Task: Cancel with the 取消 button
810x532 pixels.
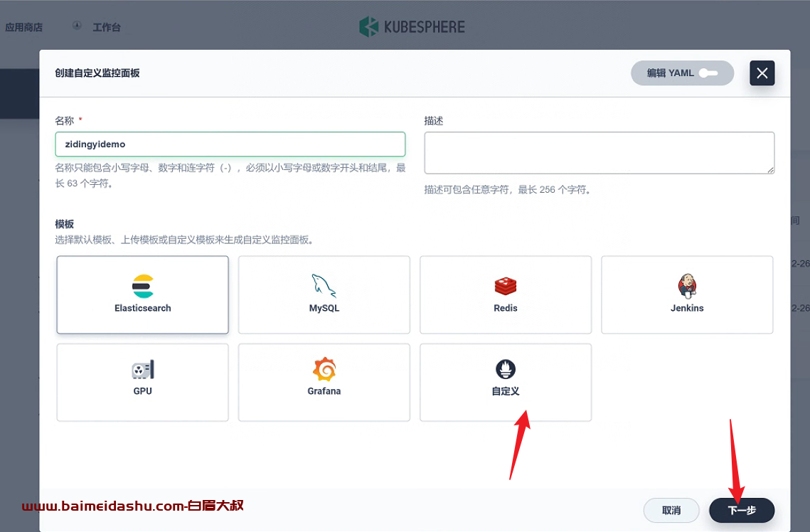Action: point(671,510)
